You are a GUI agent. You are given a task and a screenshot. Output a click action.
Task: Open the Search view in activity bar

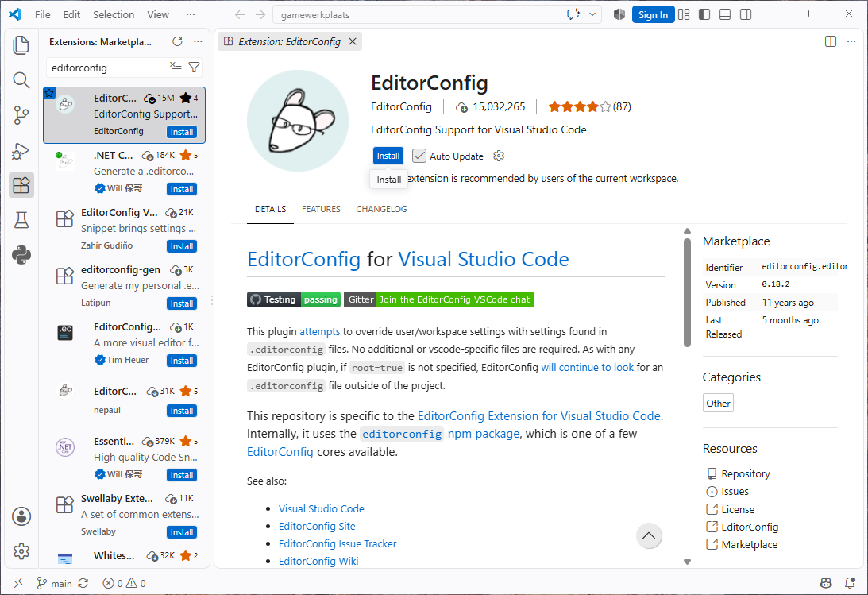pyautogui.click(x=21, y=81)
